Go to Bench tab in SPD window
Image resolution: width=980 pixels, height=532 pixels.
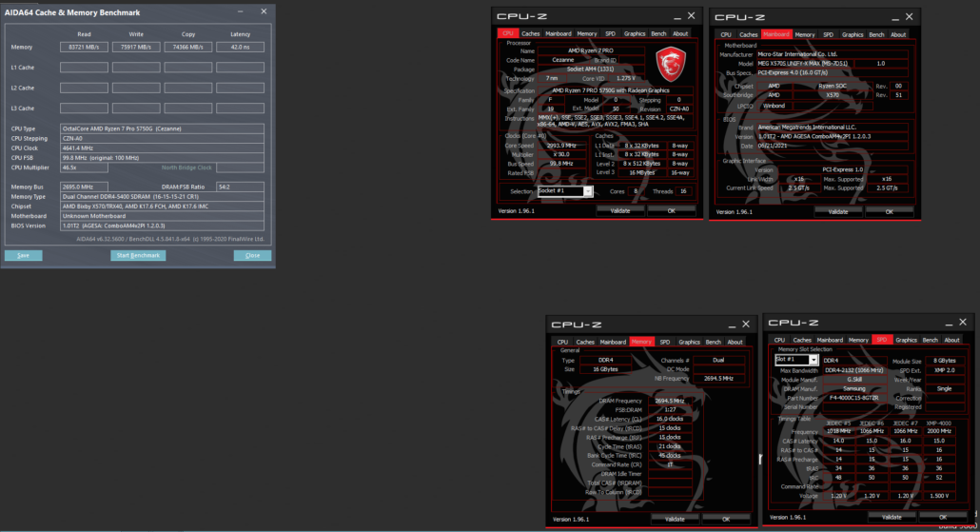(930, 340)
